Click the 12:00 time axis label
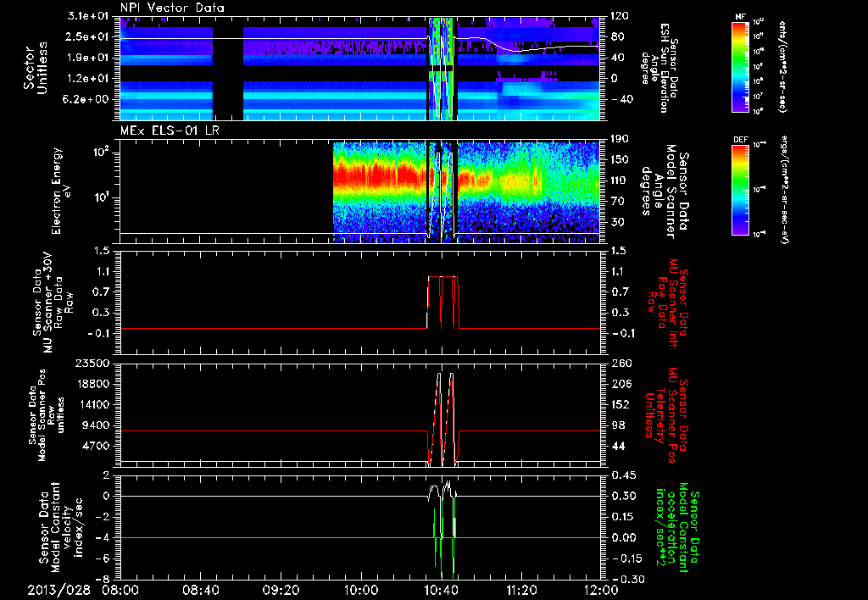 click(601, 590)
